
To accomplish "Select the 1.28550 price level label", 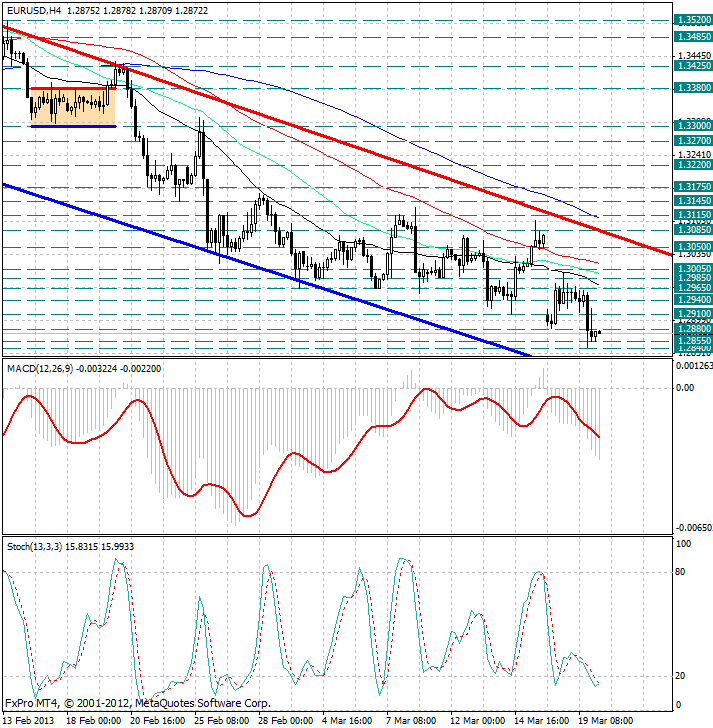I will pos(693,341).
